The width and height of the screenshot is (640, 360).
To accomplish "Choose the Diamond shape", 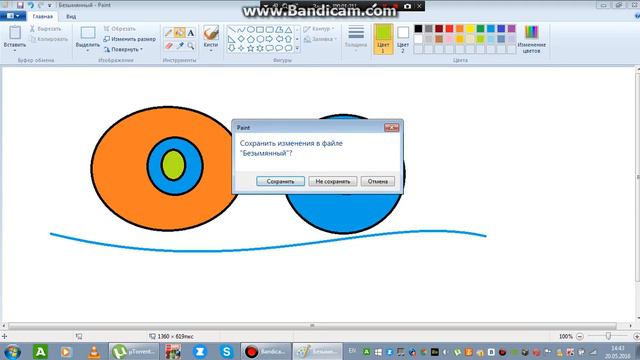I will 241,39.
